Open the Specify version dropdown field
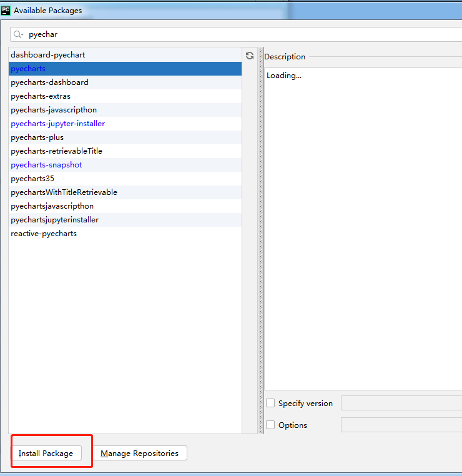462x476 pixels. tap(401, 404)
